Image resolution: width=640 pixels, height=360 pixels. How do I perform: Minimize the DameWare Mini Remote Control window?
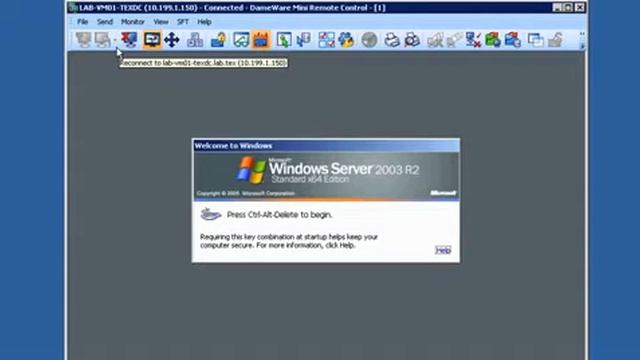[x=557, y=7]
